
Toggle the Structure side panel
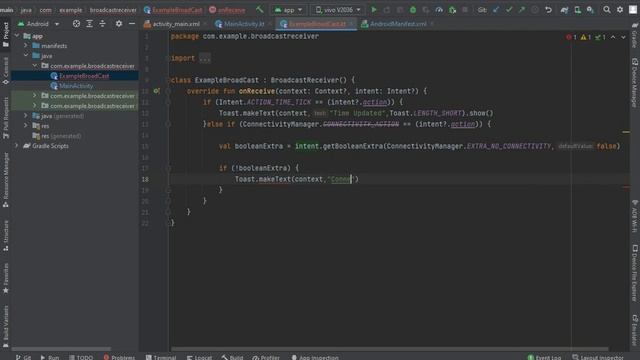pos(6,236)
